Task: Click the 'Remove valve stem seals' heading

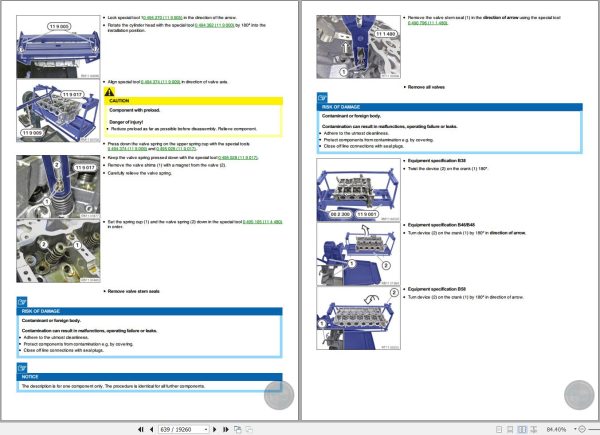Action: coord(134,292)
